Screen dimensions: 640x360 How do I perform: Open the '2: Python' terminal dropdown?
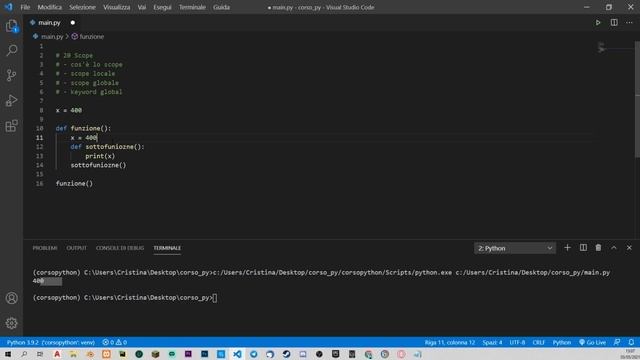[515, 248]
